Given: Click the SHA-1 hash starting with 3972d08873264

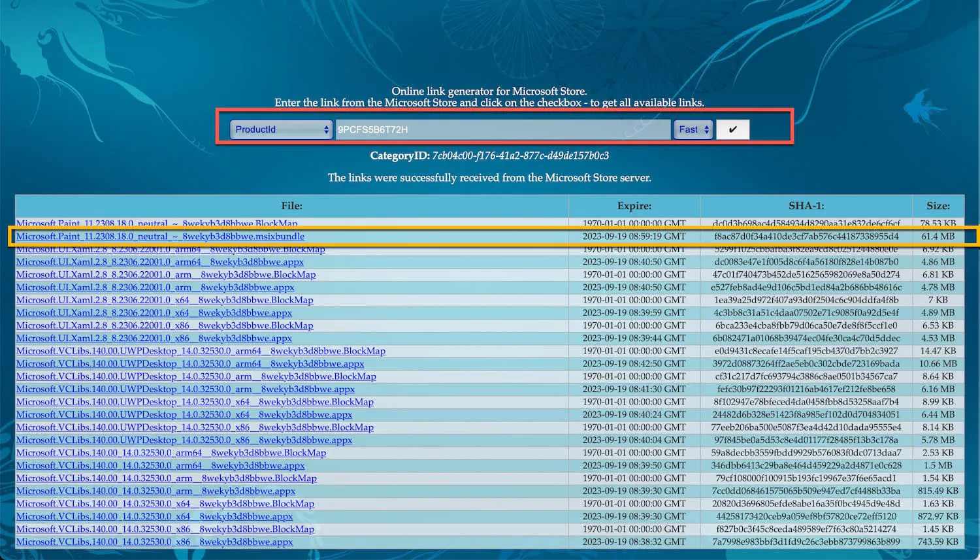Looking at the screenshot, I should 806,364.
